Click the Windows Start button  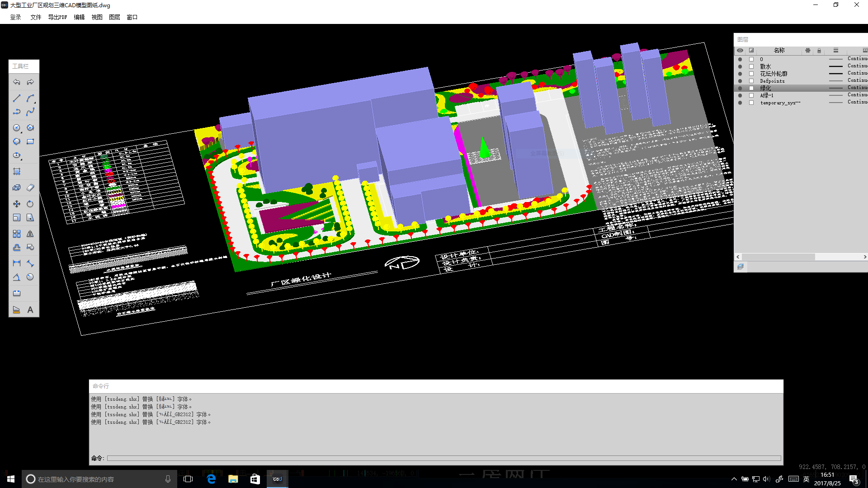click(x=11, y=479)
